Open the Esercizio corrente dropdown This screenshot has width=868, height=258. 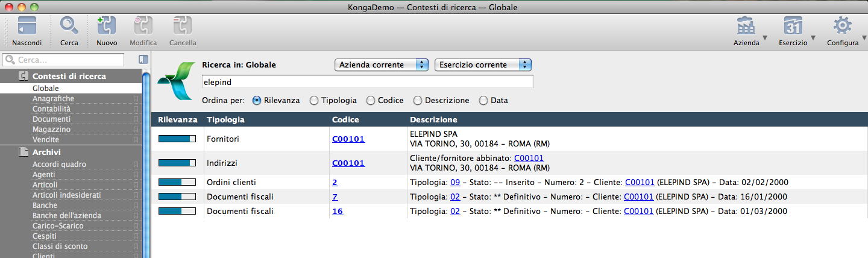click(x=482, y=64)
